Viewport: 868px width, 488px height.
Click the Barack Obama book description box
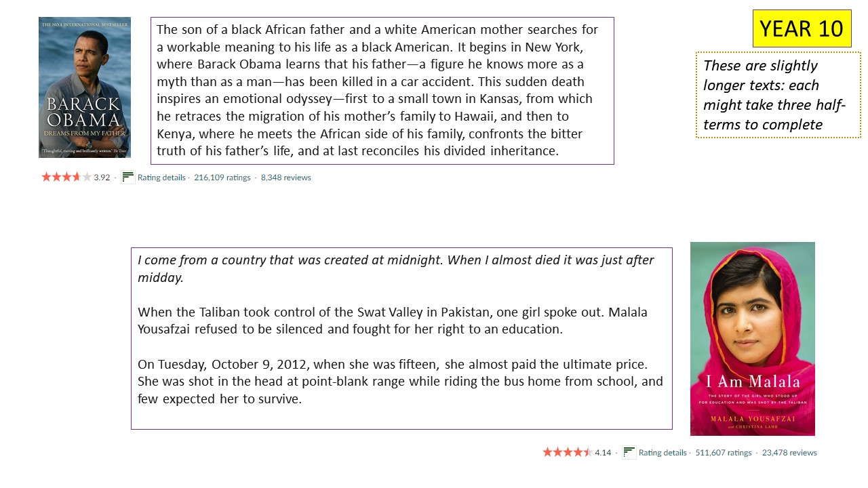tap(382, 91)
